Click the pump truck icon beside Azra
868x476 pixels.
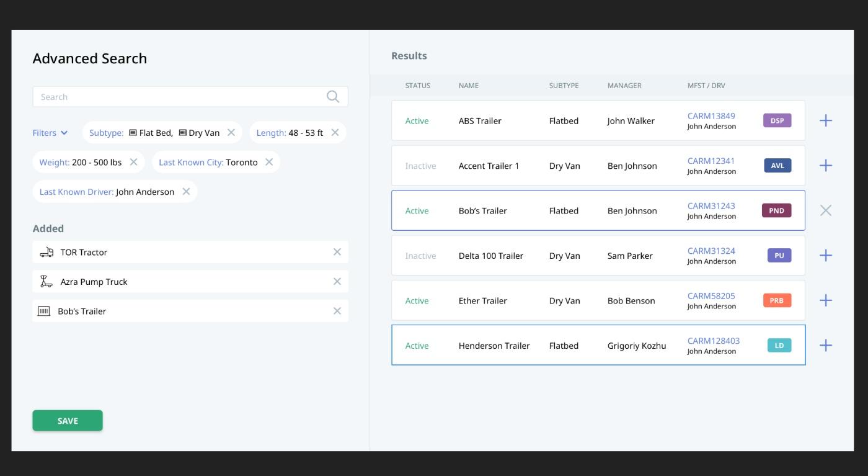(46, 281)
